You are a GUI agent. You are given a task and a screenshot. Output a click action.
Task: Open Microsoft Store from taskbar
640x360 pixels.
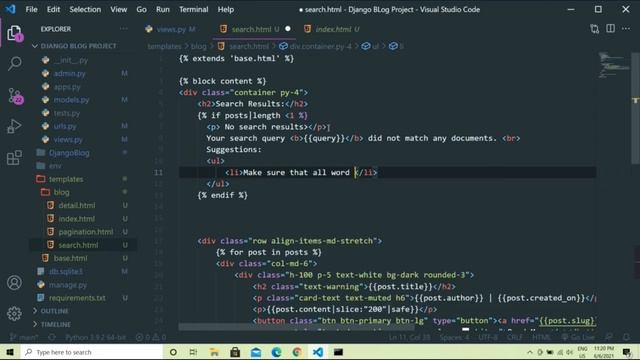tap(235, 352)
